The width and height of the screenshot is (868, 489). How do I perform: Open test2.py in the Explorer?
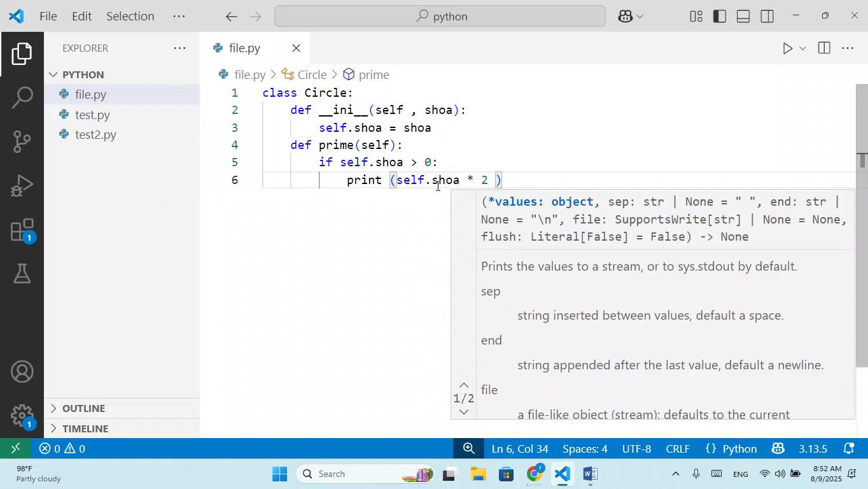[x=95, y=135]
